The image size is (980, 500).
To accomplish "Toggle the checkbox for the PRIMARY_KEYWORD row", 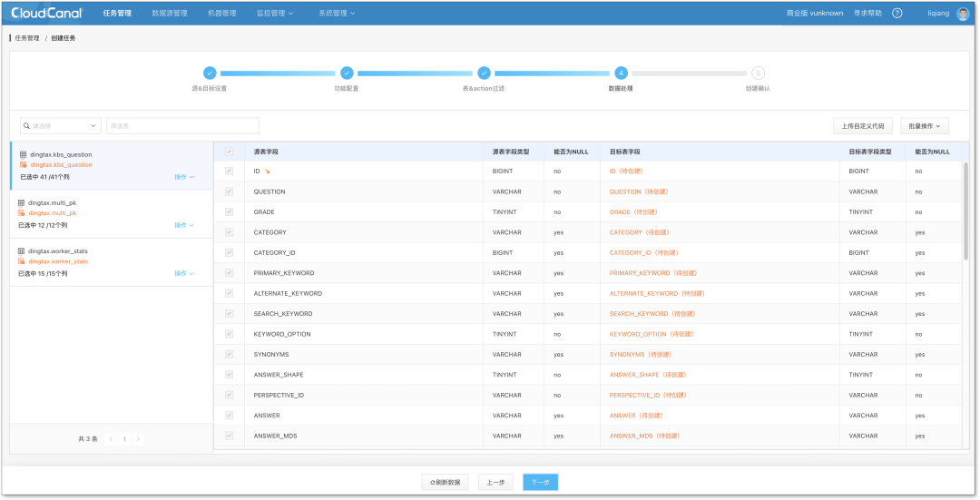I will (x=230, y=273).
